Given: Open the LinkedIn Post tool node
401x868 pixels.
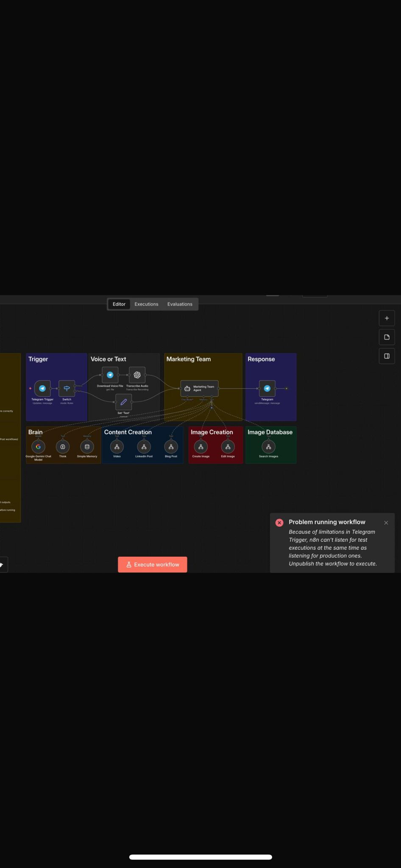Looking at the screenshot, I should (144, 446).
